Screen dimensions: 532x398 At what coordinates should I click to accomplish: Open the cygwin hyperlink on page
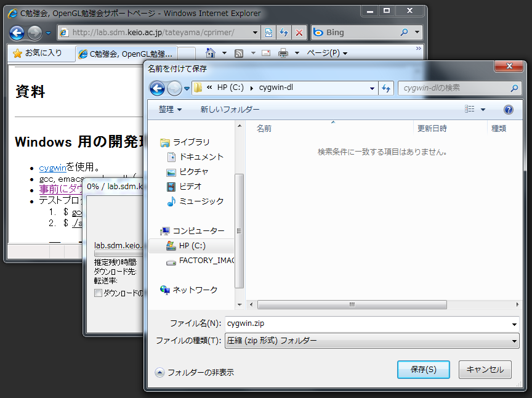pyautogui.click(x=52, y=168)
